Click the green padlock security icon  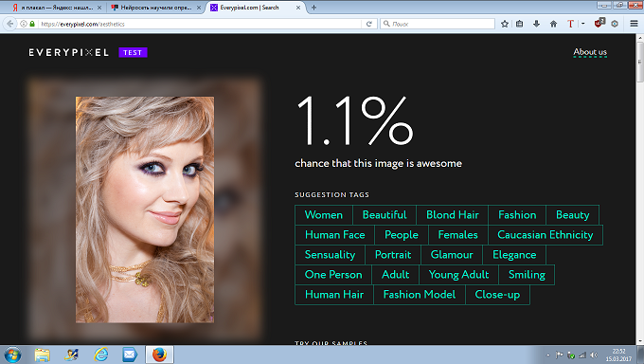32,24
